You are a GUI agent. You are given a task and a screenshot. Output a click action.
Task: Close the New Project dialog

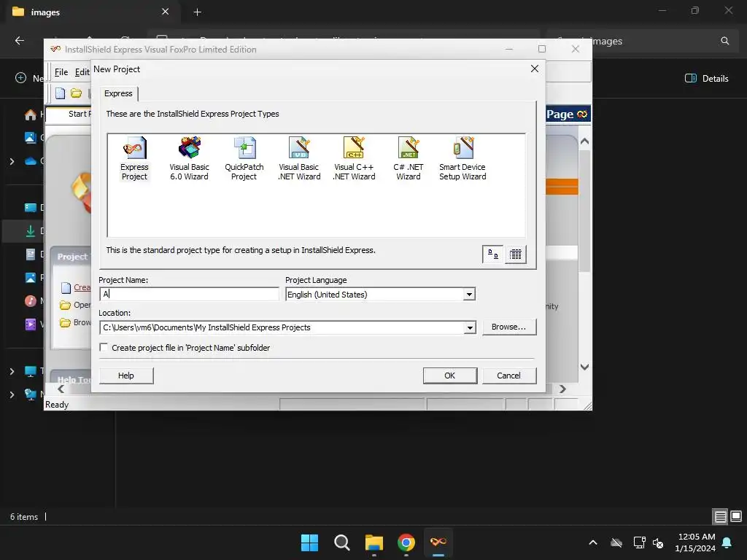[535, 69]
